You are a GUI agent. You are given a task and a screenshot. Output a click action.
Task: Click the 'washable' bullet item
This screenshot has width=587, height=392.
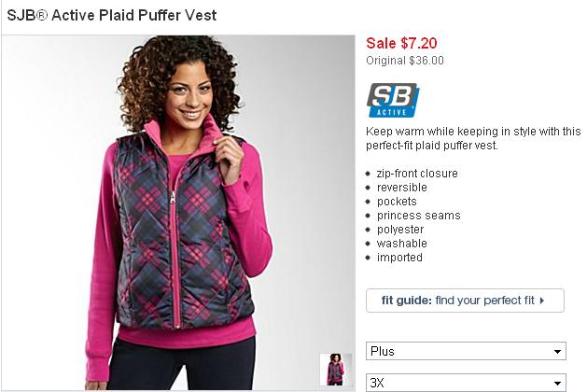coord(401,244)
